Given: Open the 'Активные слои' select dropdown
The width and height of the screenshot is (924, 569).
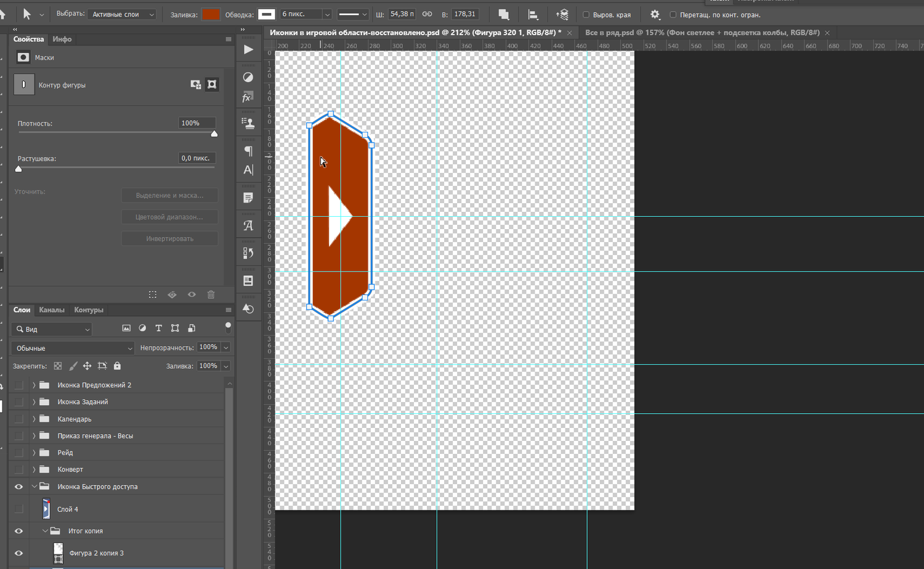Looking at the screenshot, I should click(x=122, y=14).
